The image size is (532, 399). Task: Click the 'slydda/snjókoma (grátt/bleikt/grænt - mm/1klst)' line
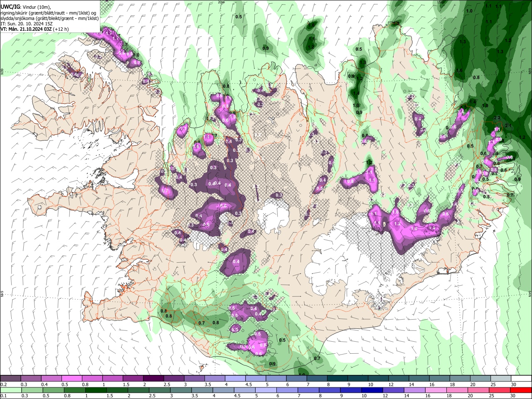point(49,18)
